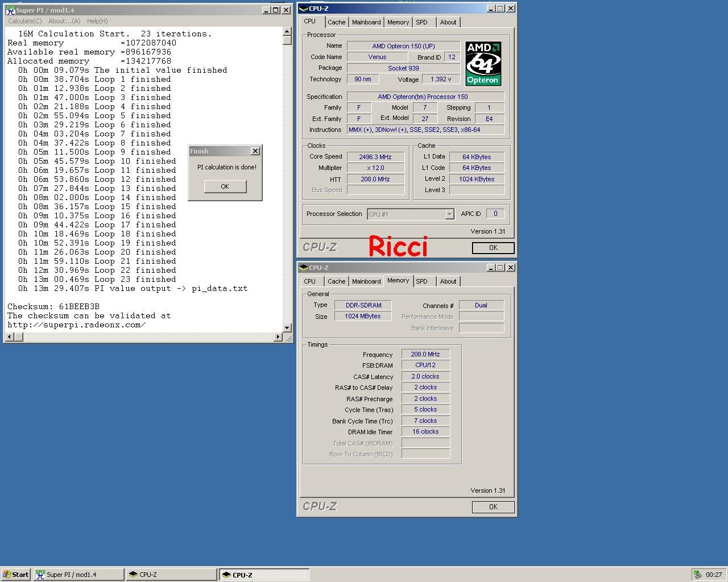The height and width of the screenshot is (582, 728).
Task: Click OK button in top CPU-Z window
Action: point(493,248)
